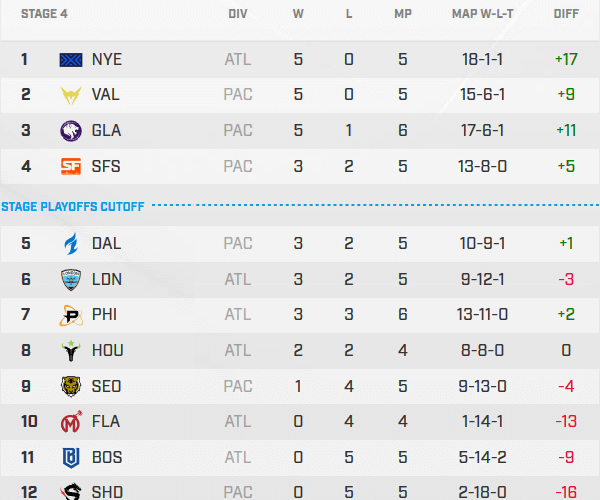
Task: Click the HOU team logo icon
Action: [x=73, y=351]
